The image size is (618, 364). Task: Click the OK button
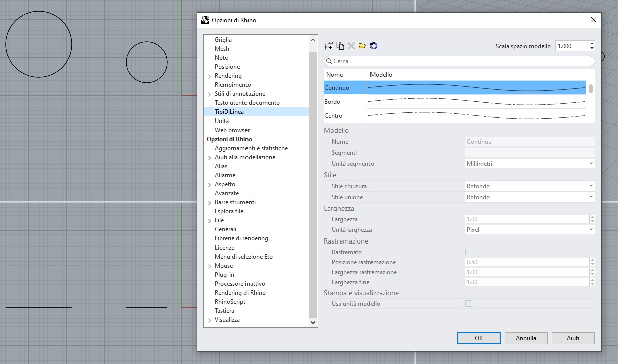[479, 338]
